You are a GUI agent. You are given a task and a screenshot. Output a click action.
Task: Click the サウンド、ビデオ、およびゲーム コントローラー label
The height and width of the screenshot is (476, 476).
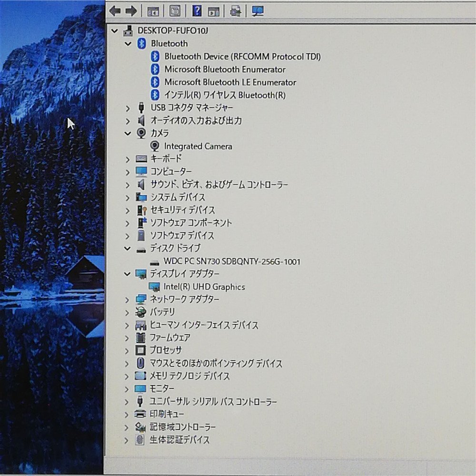coord(219,184)
